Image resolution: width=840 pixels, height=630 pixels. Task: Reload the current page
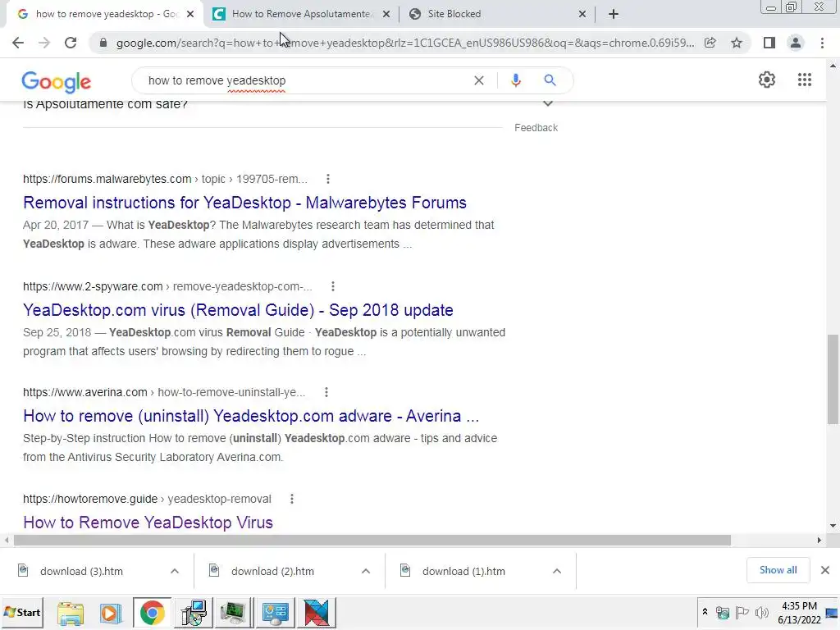(71, 43)
